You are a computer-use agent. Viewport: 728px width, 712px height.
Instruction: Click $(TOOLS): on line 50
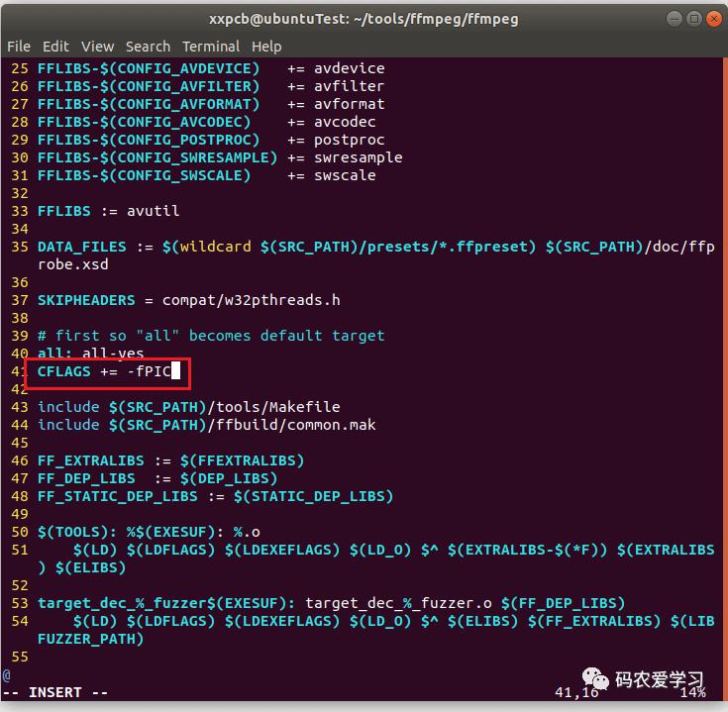pyautogui.click(x=77, y=532)
